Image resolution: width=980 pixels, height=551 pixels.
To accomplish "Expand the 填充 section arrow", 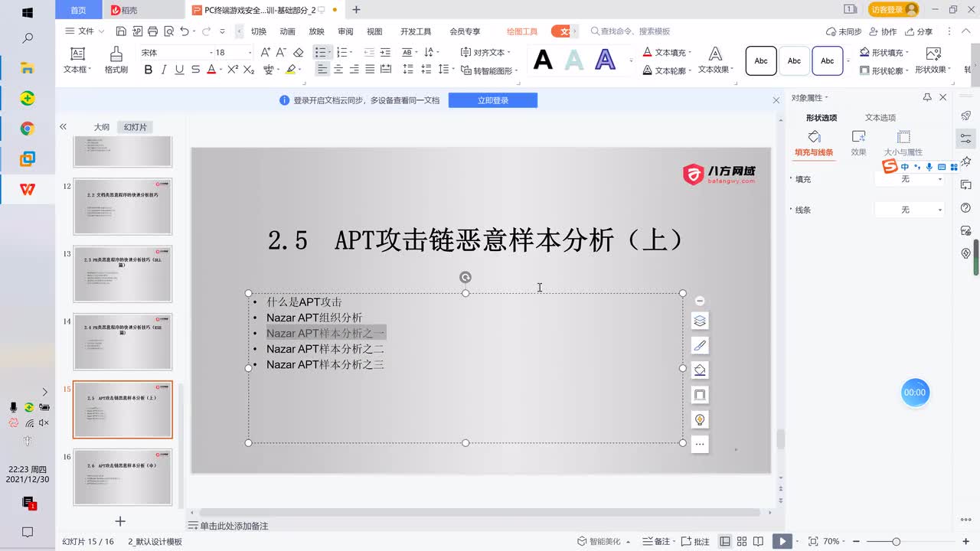I will 791,179.
